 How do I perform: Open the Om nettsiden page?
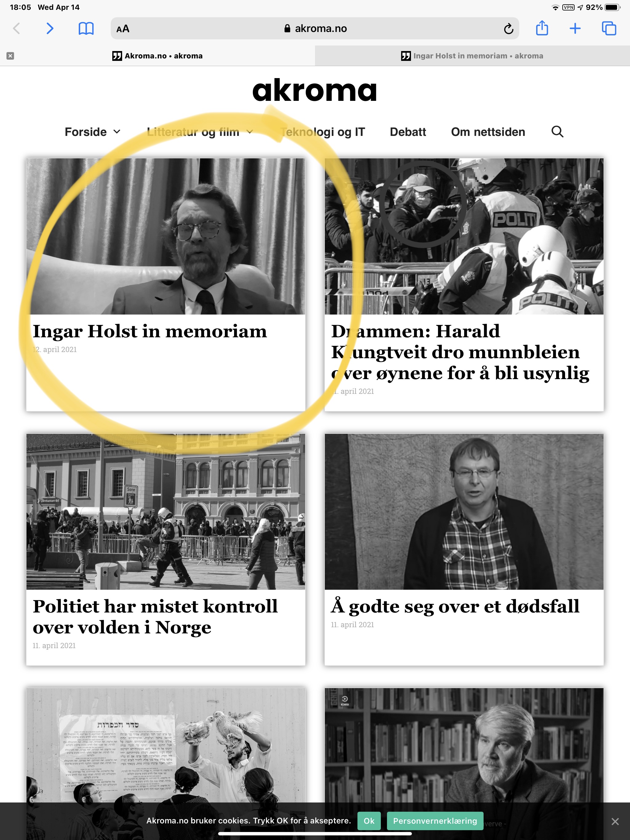[488, 132]
